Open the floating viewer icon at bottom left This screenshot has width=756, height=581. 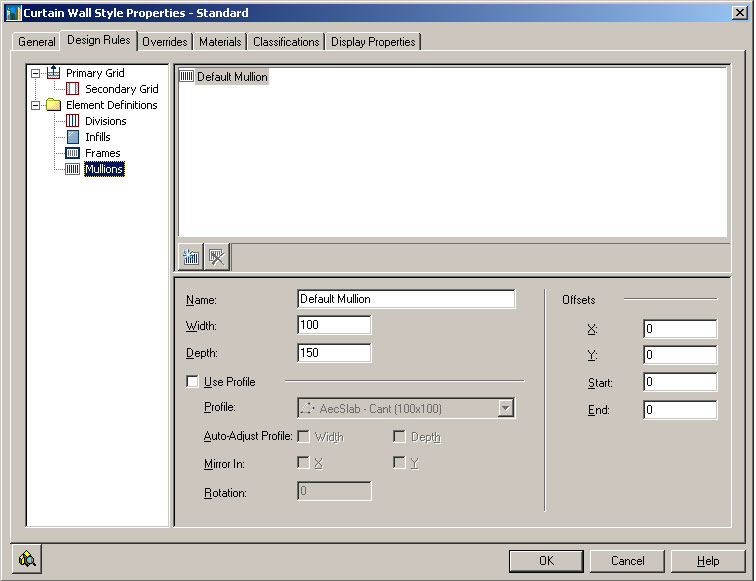pos(27,559)
